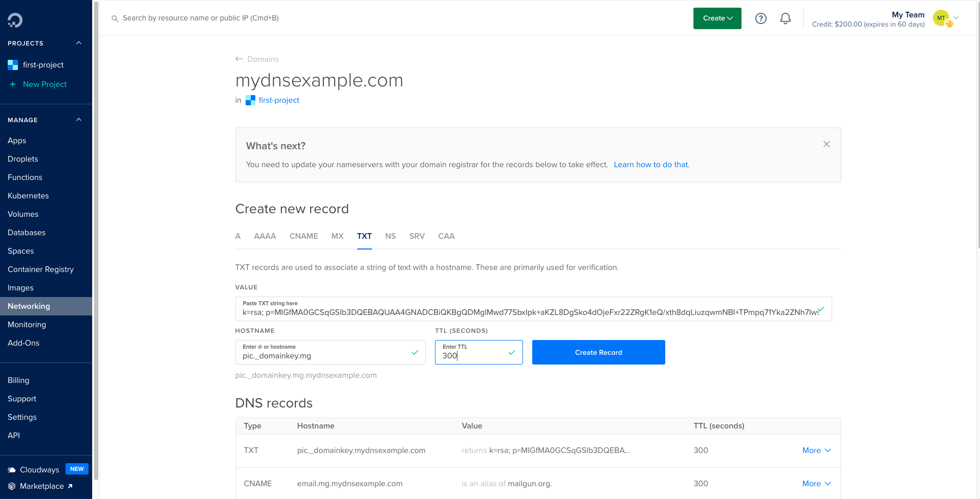Click the sidebar vertical scrollbar

96,240
